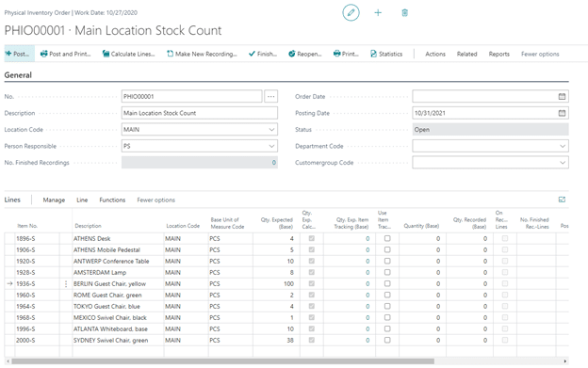Open the Manage menu in Lines
588x368 pixels.
54,200
